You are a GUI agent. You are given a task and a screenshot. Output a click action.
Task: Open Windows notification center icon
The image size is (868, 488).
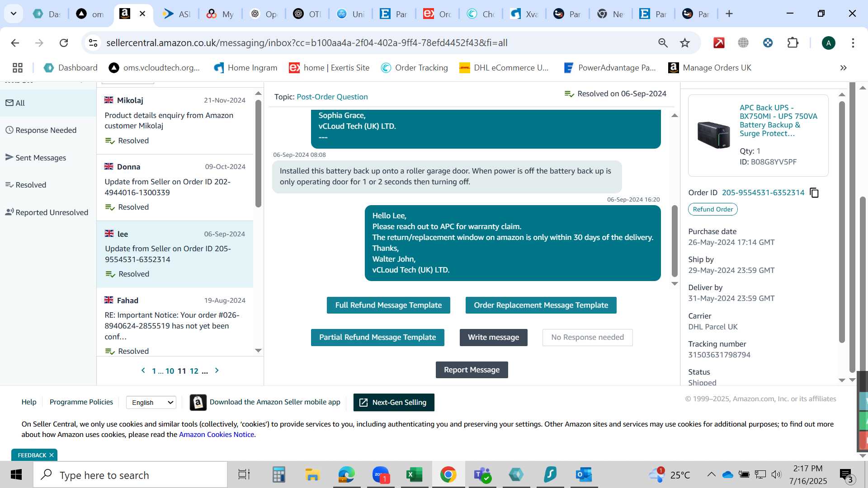point(846,475)
